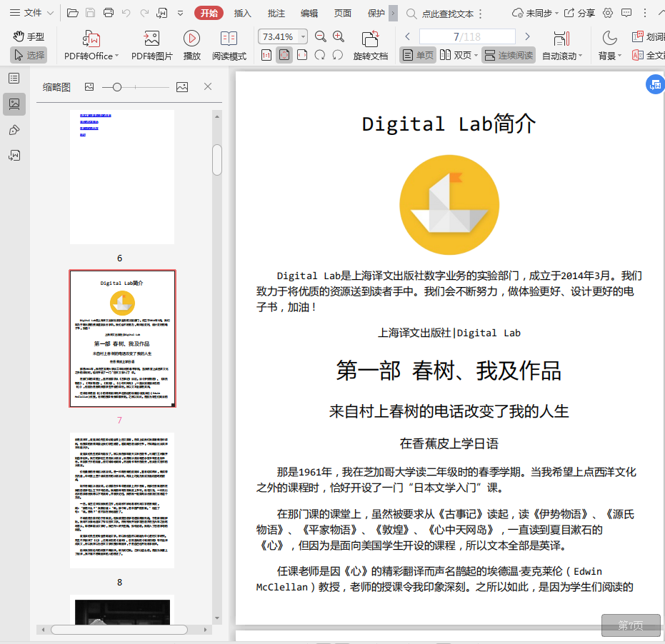This screenshot has height=644, width=665.
Task: Start slideshow with the 播放 icon
Action: click(191, 39)
